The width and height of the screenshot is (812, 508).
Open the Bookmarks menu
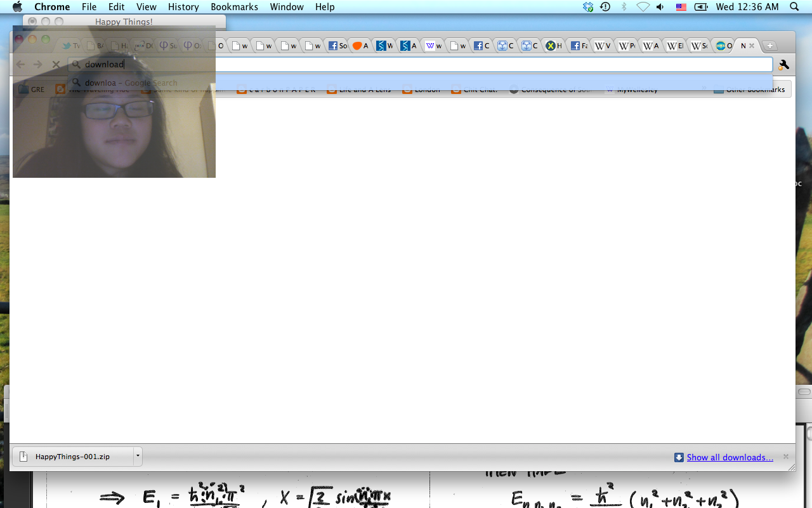click(234, 7)
